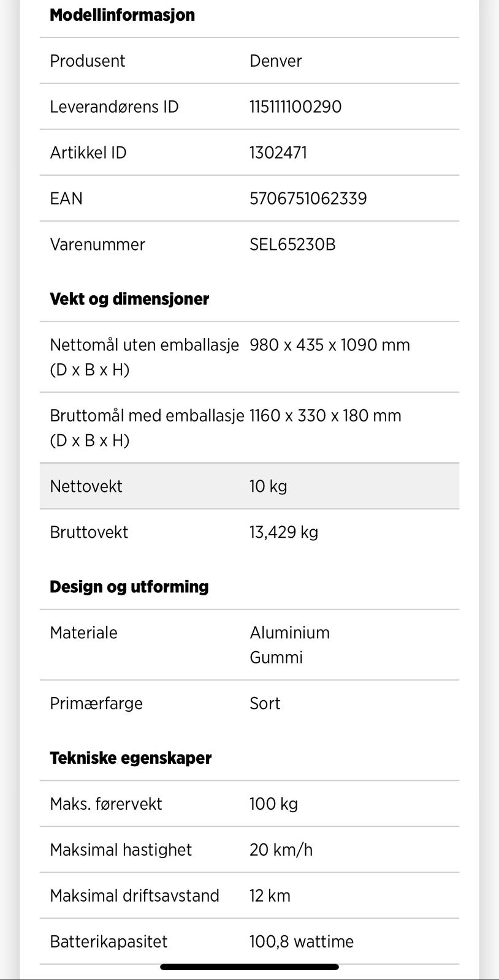
Task: Click the Aluminium material value
Action: (290, 633)
